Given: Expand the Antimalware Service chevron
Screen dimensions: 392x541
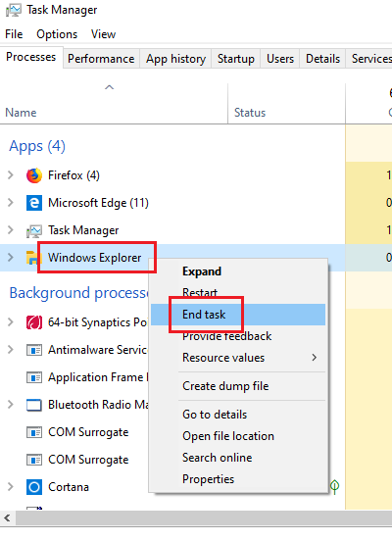Looking at the screenshot, I should coord(11,350).
